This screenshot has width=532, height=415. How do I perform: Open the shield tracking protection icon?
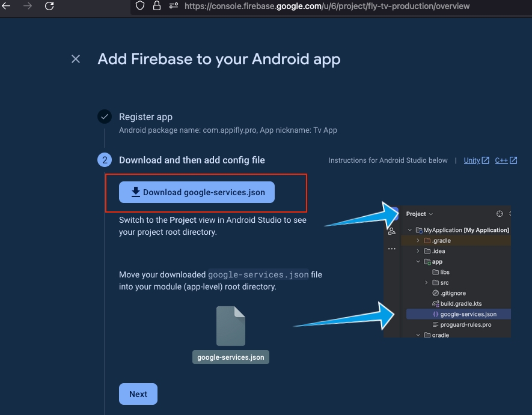[139, 6]
